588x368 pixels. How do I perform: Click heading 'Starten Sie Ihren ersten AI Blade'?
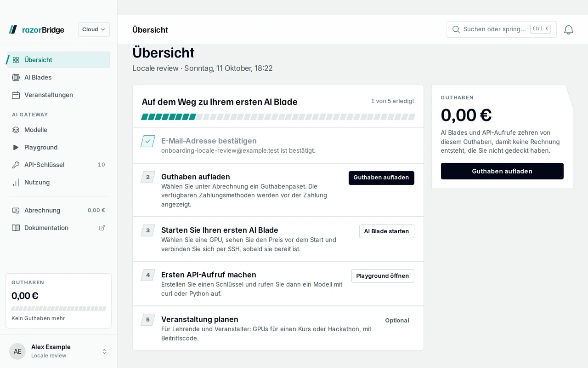tap(220, 230)
